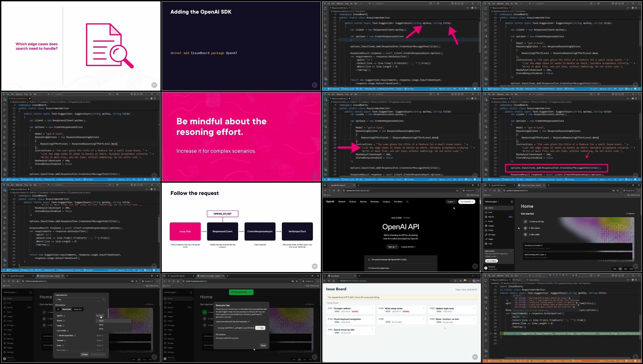Open Copilot Chat in the Issue Board browser
The height and width of the screenshot is (364, 643).
(476, 281)
